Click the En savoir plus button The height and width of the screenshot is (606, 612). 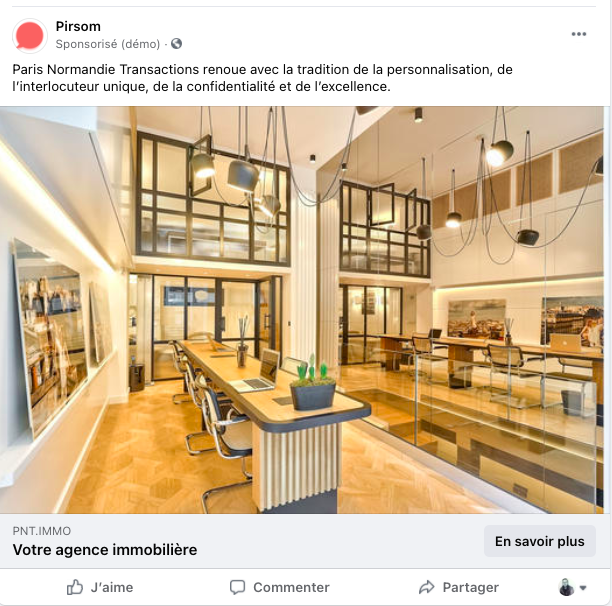(540, 541)
